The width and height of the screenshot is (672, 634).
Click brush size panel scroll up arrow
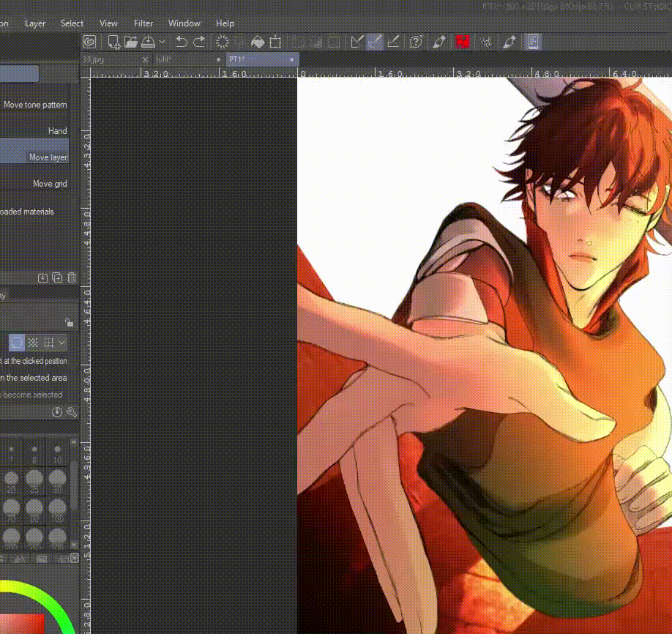click(x=74, y=442)
